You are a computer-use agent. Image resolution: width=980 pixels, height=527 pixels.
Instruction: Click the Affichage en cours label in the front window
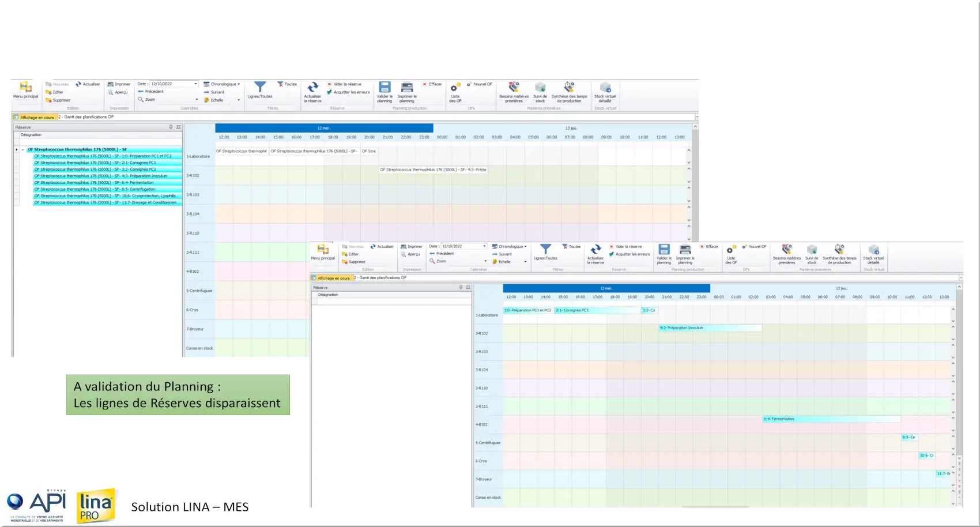pyautogui.click(x=331, y=278)
